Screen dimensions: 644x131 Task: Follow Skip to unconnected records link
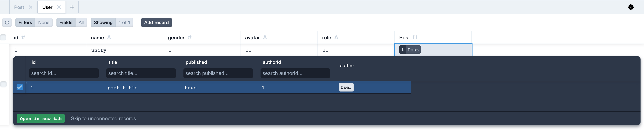[103, 118]
